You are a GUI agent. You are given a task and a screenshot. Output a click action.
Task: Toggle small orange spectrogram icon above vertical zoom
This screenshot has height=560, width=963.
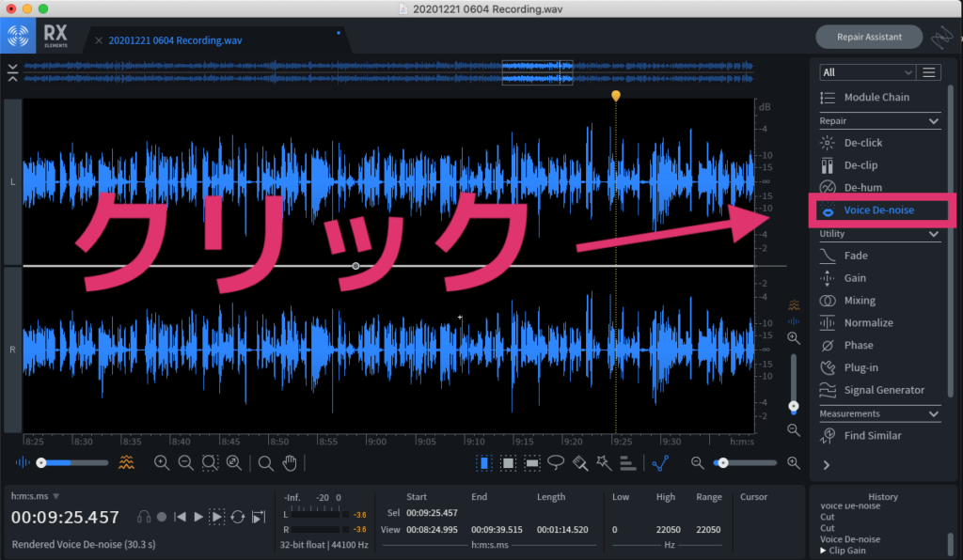(x=794, y=304)
